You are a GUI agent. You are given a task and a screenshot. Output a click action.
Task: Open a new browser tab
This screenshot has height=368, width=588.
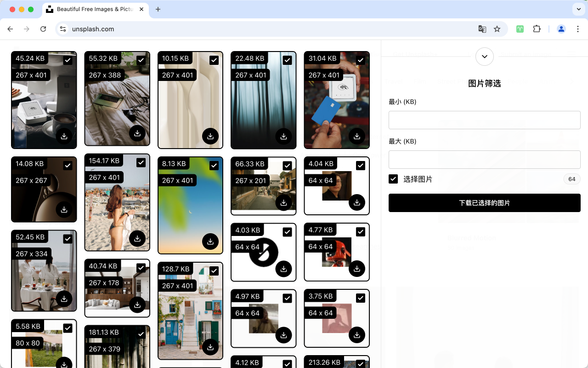tap(158, 9)
